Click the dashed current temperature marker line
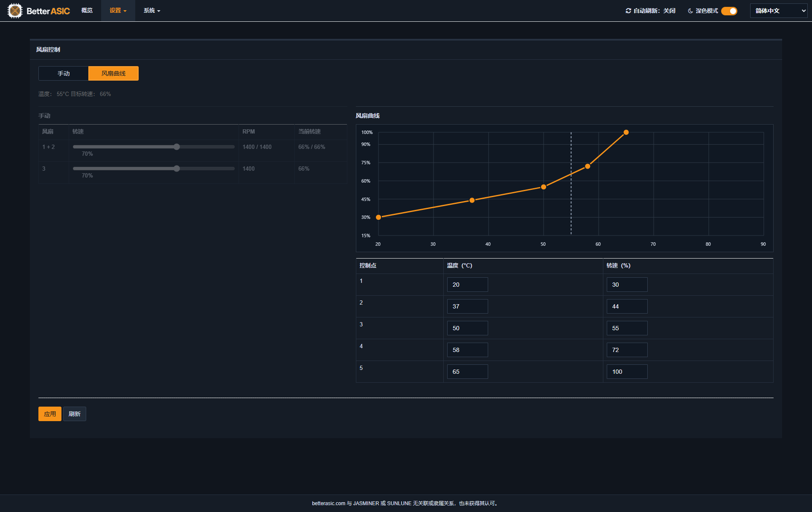812x512 pixels. [571, 183]
